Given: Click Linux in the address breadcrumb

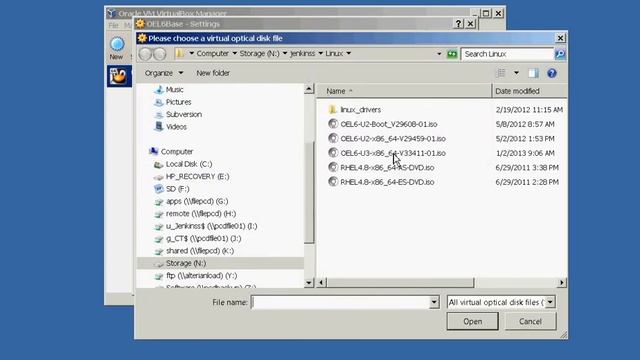Looking at the screenshot, I should [x=334, y=53].
